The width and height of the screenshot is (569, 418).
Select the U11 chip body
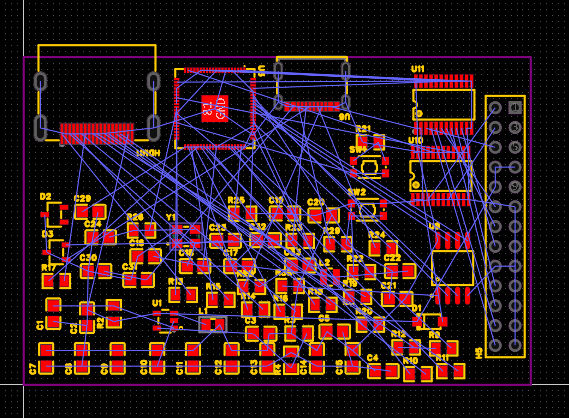click(443, 105)
